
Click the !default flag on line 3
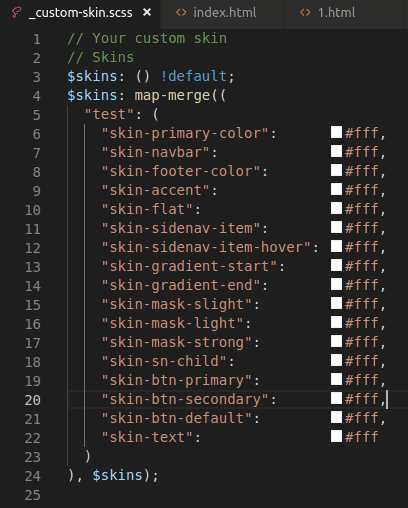click(x=193, y=76)
